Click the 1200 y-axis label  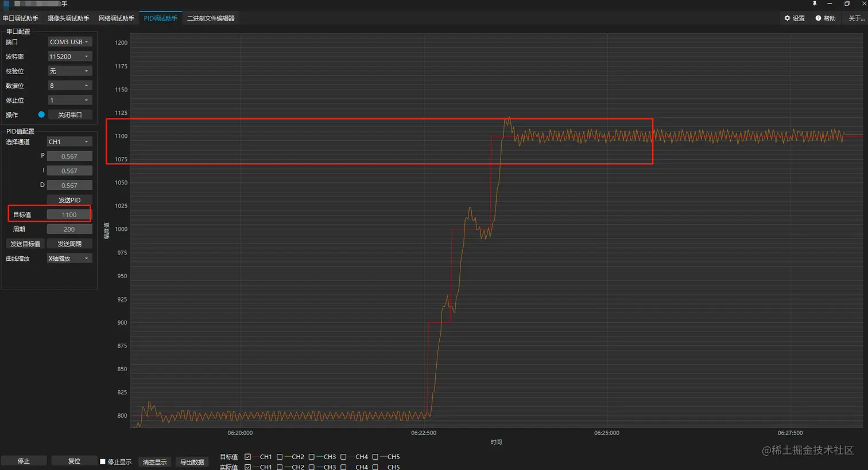coord(121,43)
